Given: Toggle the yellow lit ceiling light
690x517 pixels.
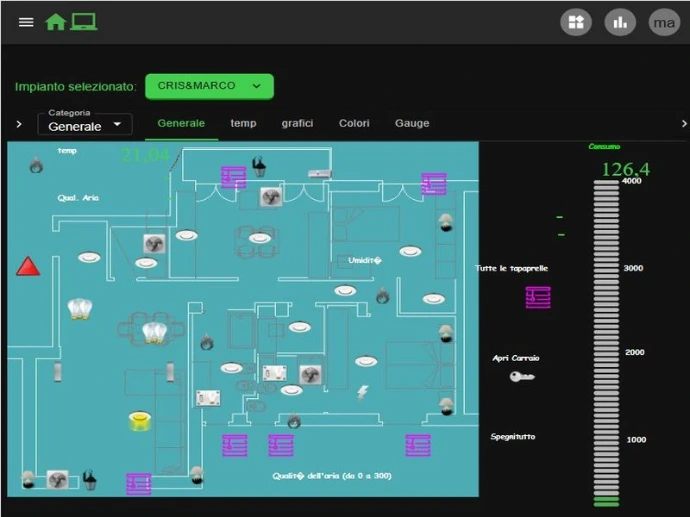Looking at the screenshot, I should pyautogui.click(x=140, y=421).
